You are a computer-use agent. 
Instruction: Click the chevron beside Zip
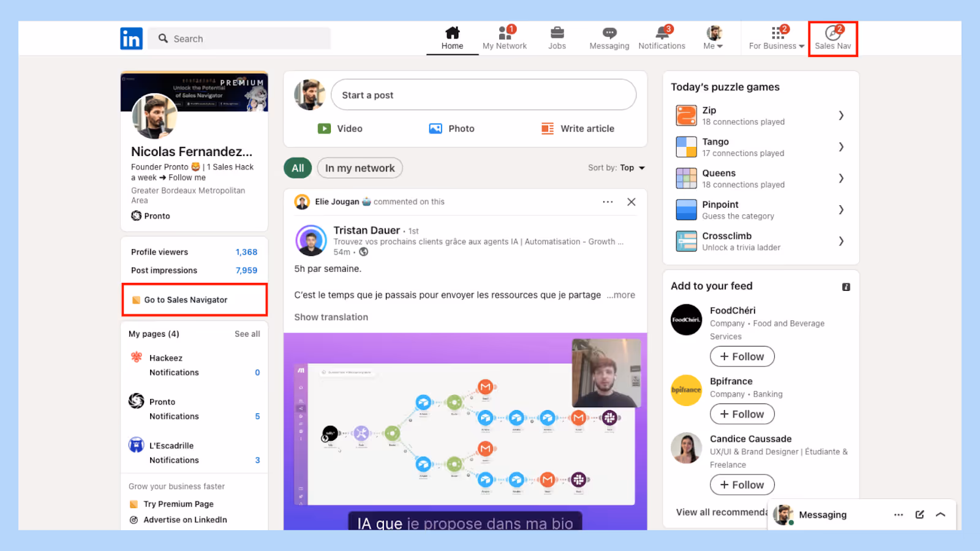point(841,115)
